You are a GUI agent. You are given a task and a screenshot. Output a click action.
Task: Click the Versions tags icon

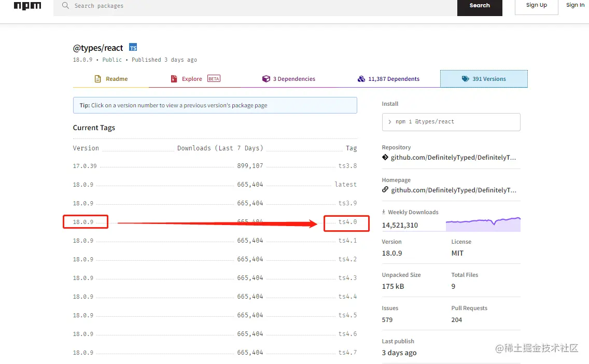coord(466,79)
